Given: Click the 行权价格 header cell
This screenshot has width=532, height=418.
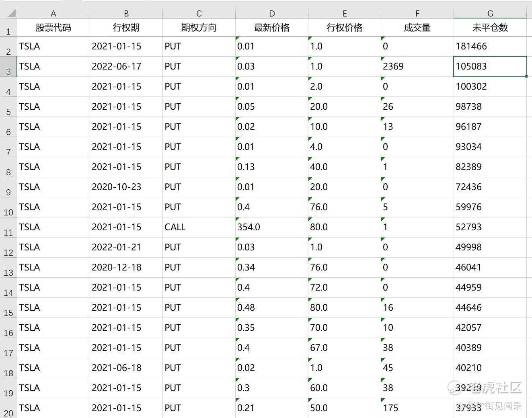Looking at the screenshot, I should 344,27.
